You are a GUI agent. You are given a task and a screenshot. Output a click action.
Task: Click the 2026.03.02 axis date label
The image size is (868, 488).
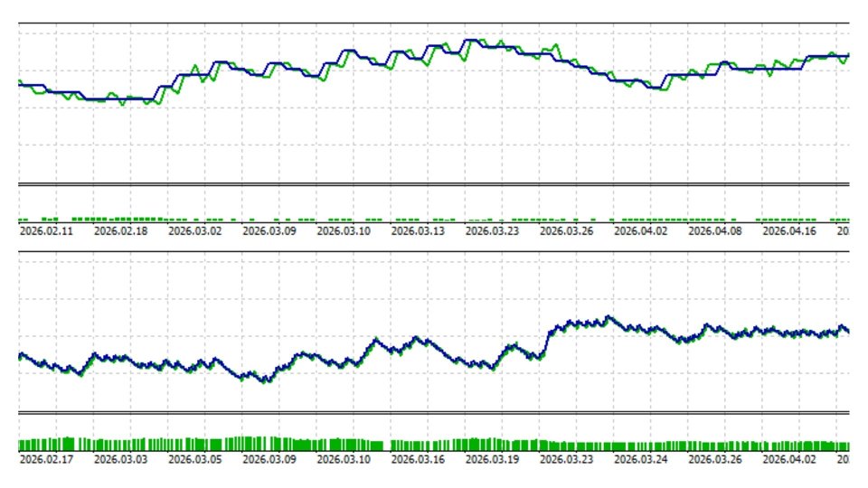tap(195, 230)
